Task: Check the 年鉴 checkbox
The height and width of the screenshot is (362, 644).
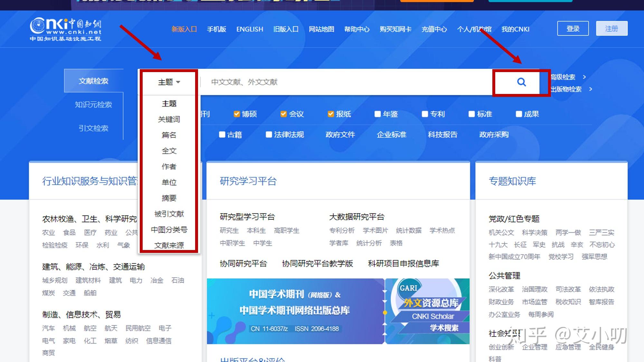Action: pos(378,114)
